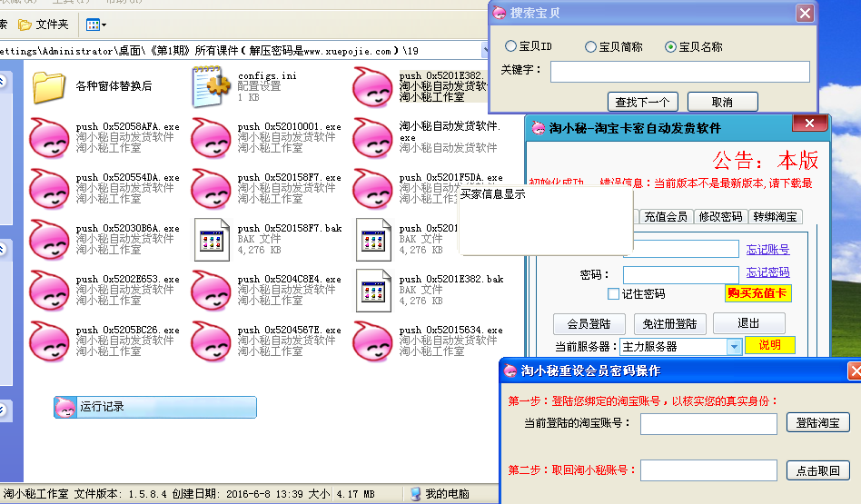Click the 当前登陆的淘宝账号 input field
Viewport: 861px width, 504px height.
pos(709,424)
